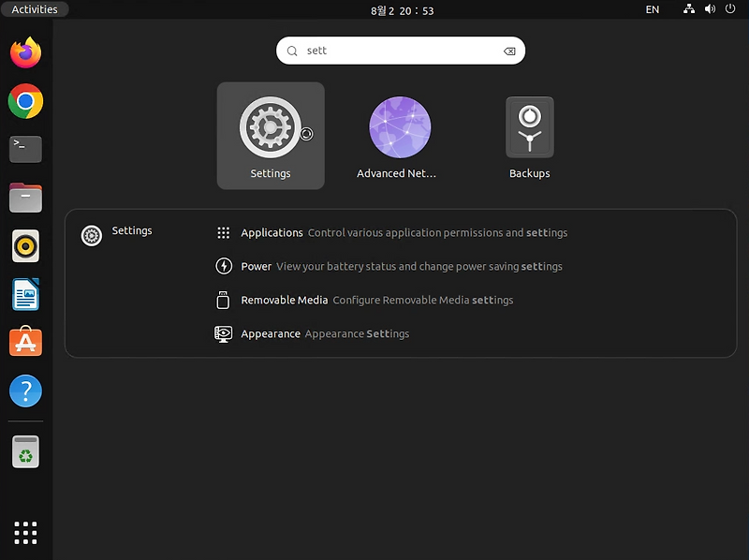Open Google Chrome in the dock
The height and width of the screenshot is (560, 749).
coord(24,102)
